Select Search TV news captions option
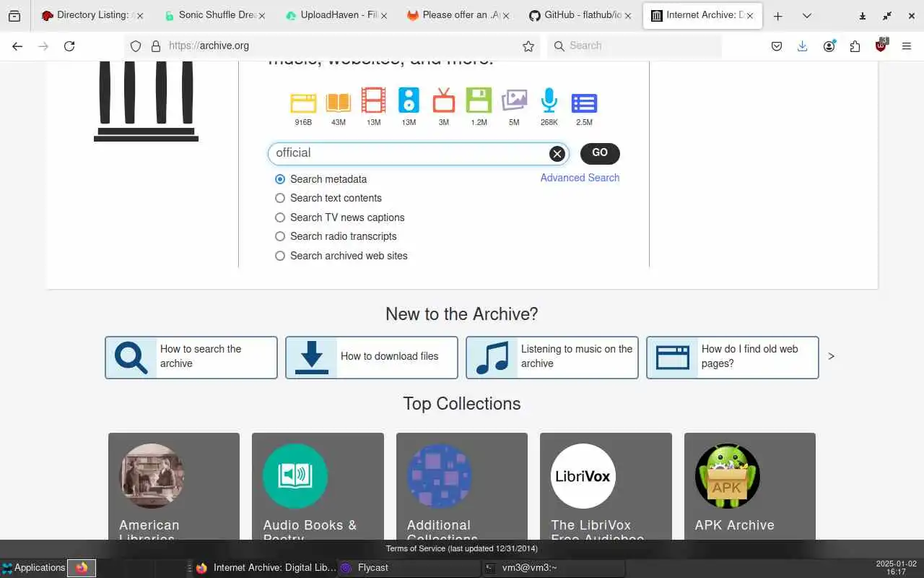This screenshot has width=924, height=578. [280, 217]
